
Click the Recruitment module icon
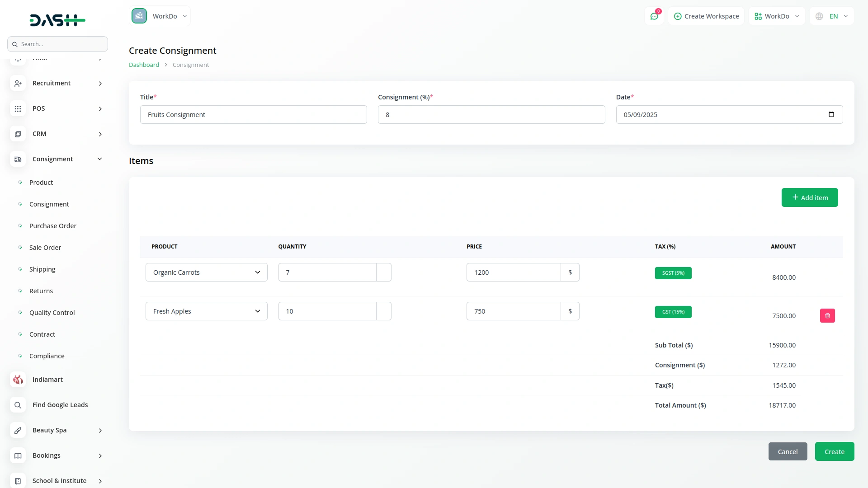pyautogui.click(x=18, y=83)
